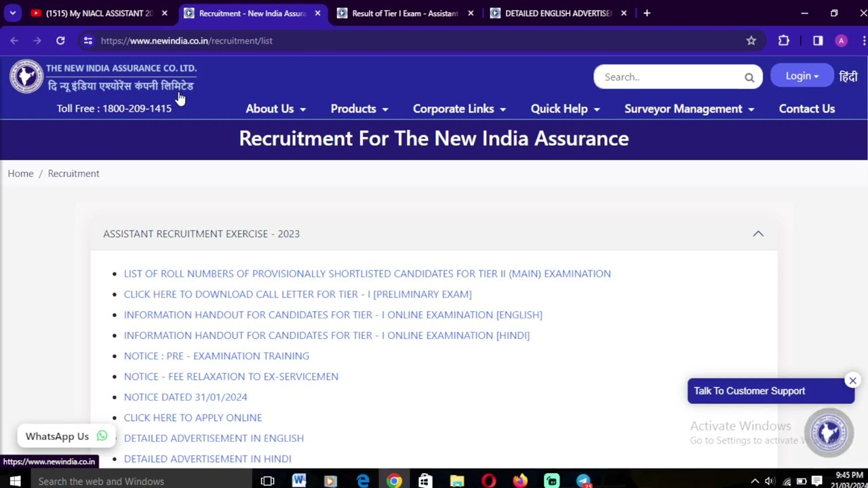
Task: Switch site language to Hindi
Action: click(848, 77)
